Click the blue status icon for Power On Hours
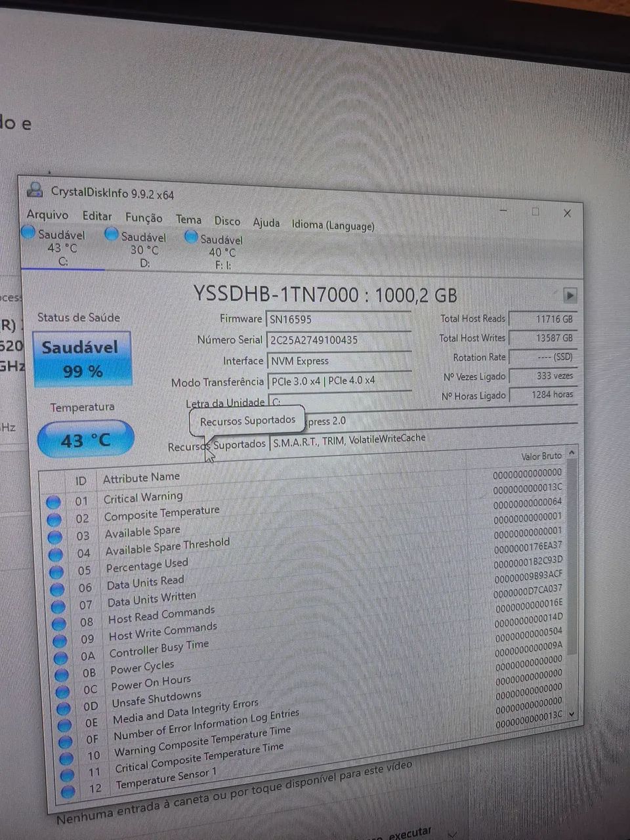 [62, 692]
